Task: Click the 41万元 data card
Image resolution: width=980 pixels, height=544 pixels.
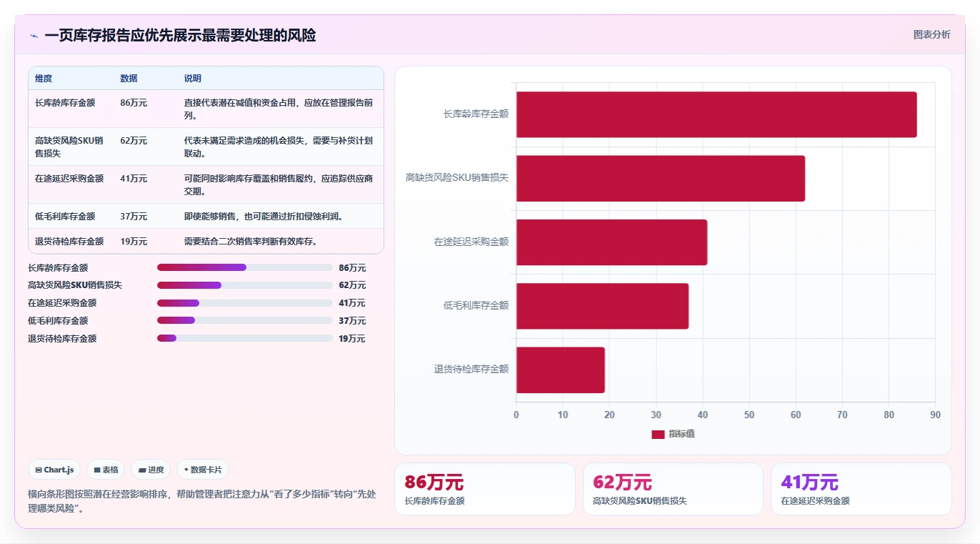Action: (861, 489)
